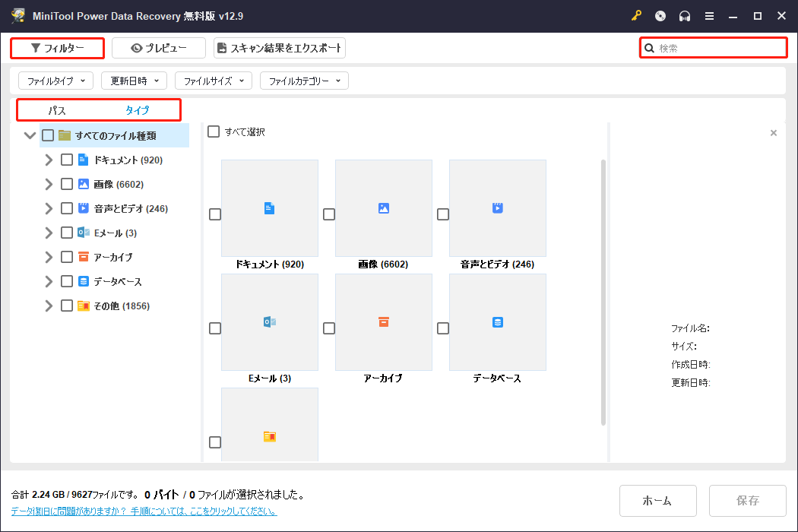
Task: Open the hamburger menu icon
Action: click(x=709, y=16)
